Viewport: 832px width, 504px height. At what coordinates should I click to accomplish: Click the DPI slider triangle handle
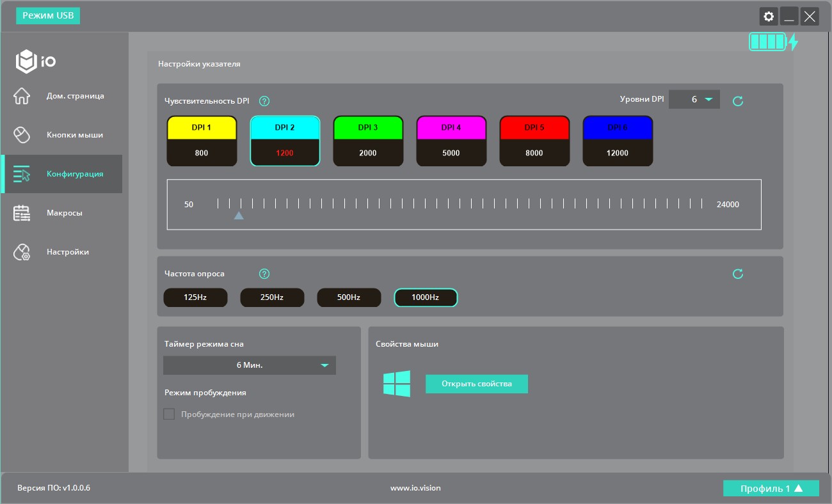239,216
